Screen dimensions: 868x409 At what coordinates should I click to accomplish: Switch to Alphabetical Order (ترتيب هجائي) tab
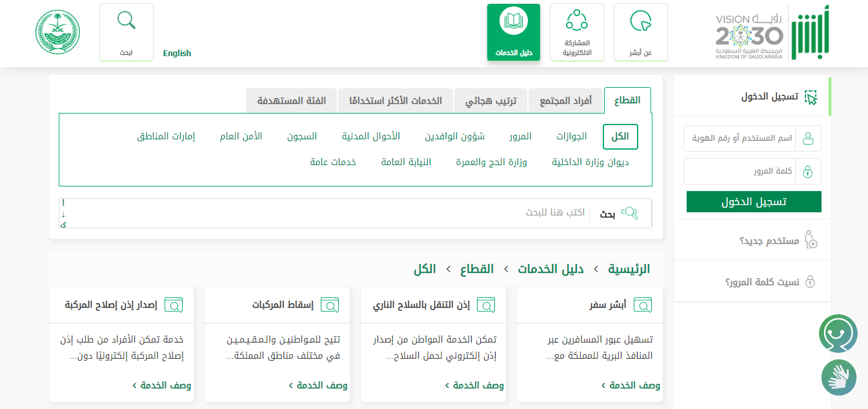pyautogui.click(x=490, y=101)
